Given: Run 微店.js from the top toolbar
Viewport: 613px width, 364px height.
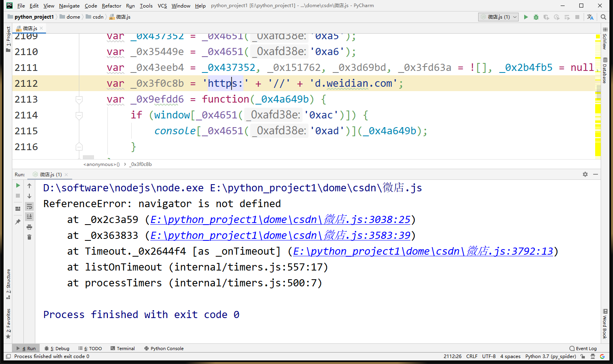Looking at the screenshot, I should (x=526, y=17).
